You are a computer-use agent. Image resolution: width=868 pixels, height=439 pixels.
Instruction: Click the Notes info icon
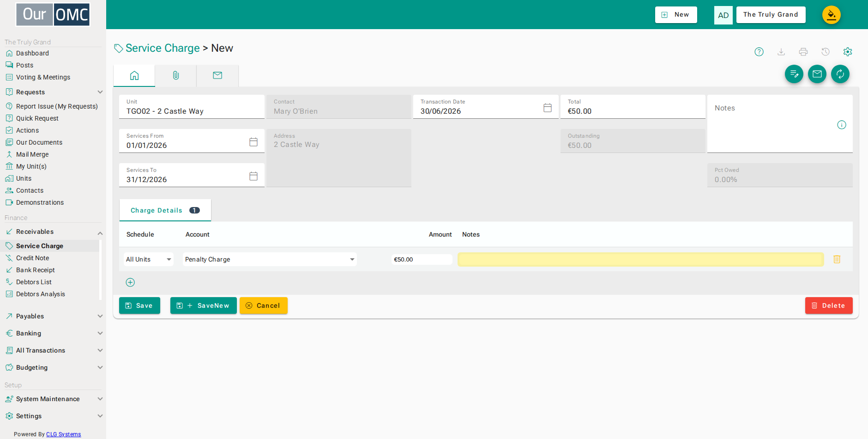click(x=842, y=125)
